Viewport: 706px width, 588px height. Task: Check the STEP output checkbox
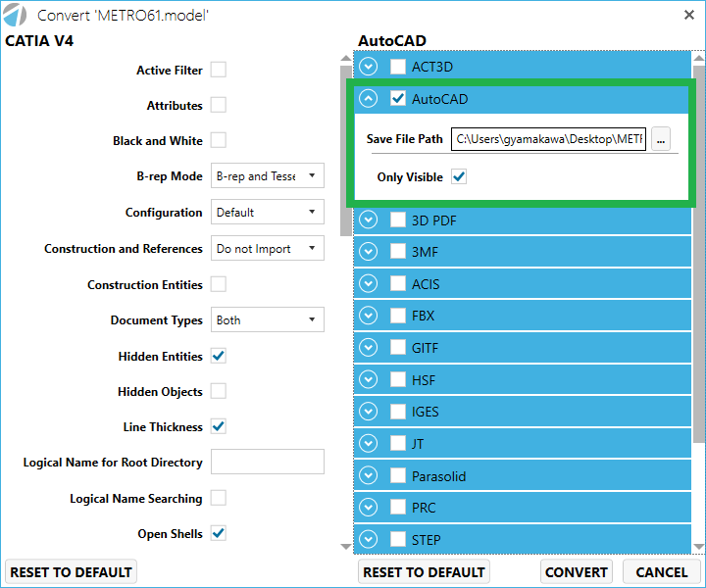398,539
